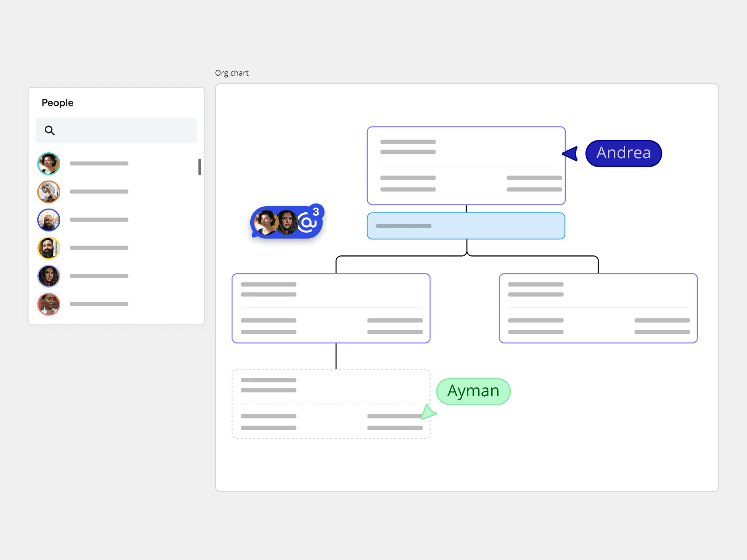Select the dashed placeholder card

(x=331, y=404)
